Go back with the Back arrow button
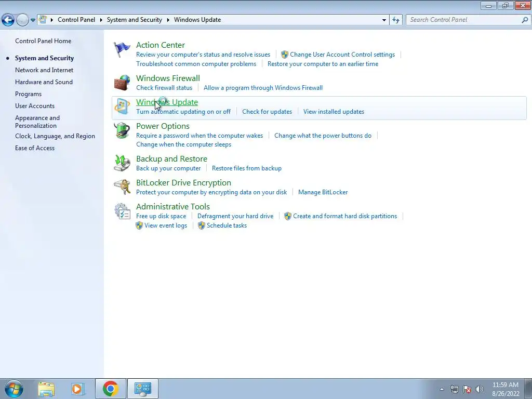 (8, 20)
